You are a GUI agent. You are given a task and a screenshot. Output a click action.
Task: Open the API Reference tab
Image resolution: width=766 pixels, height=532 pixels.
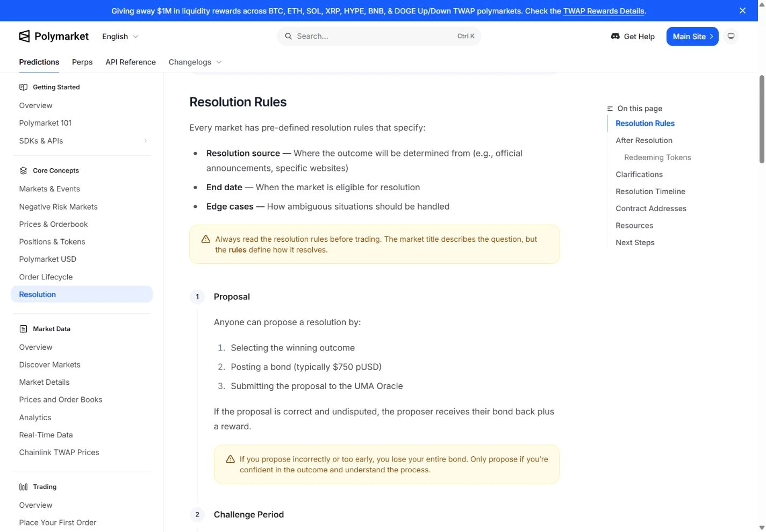131,62
